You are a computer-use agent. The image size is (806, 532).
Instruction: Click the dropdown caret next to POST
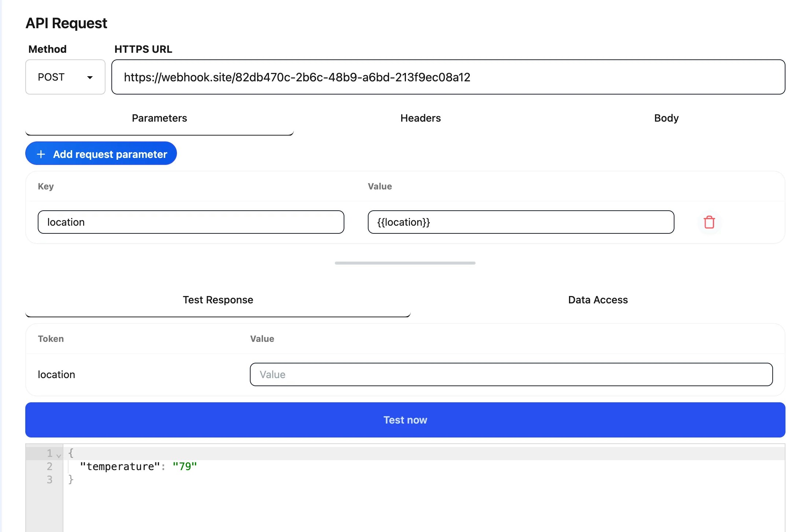coord(90,78)
